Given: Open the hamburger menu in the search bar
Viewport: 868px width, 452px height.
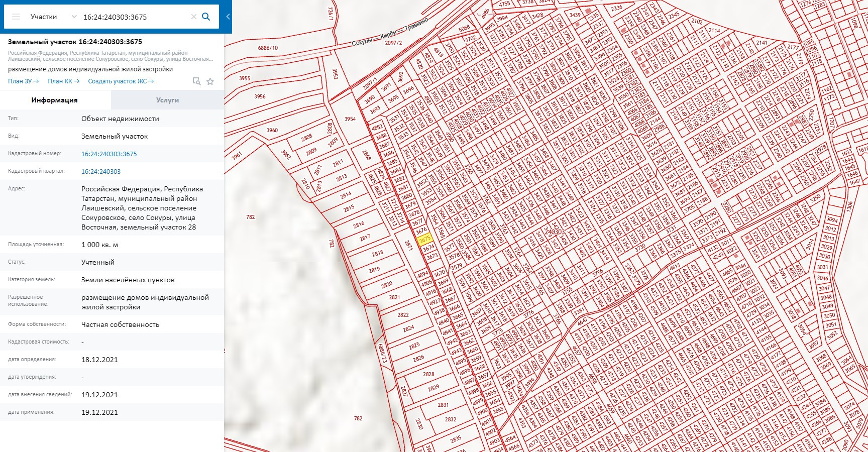Looking at the screenshot, I should pyautogui.click(x=16, y=17).
